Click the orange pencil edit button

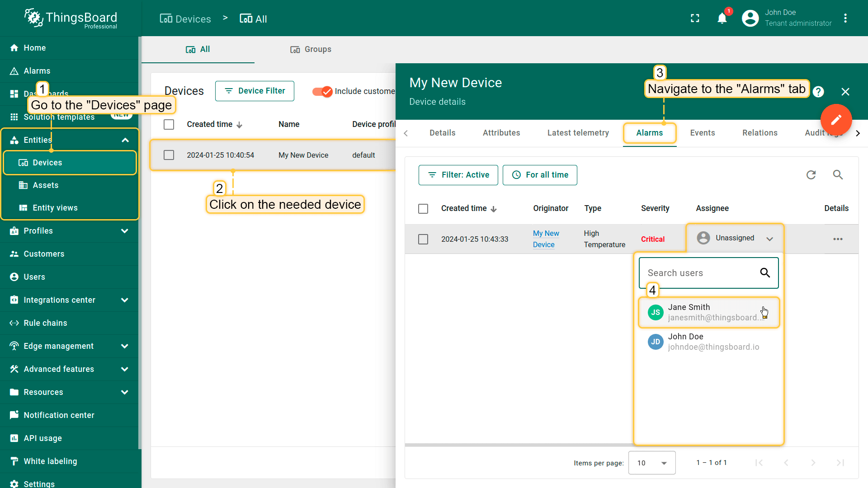tap(836, 120)
